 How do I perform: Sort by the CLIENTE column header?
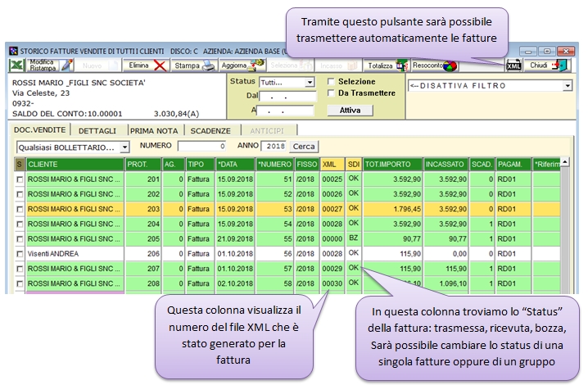pyautogui.click(x=75, y=165)
